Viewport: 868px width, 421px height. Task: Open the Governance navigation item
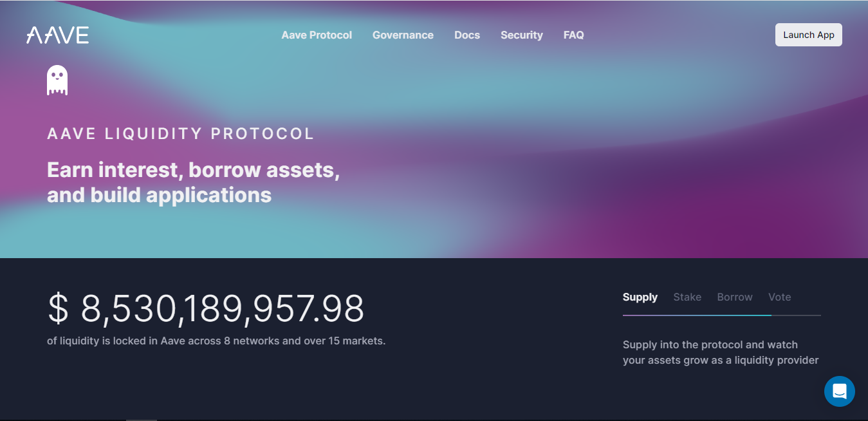[403, 35]
